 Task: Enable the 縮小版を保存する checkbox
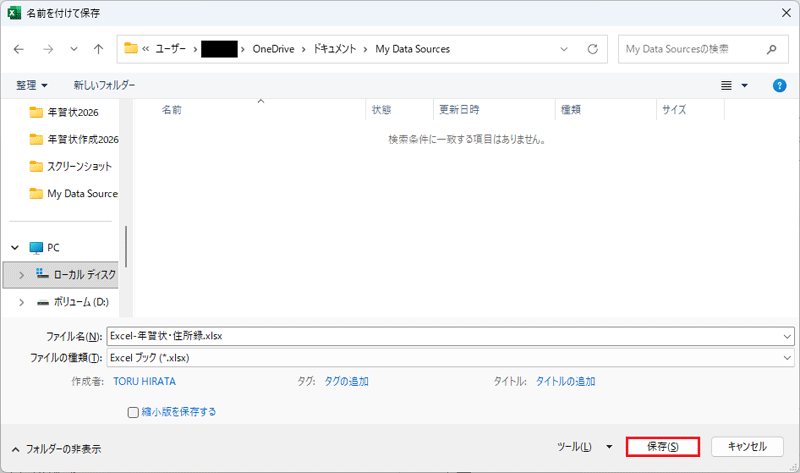pyautogui.click(x=133, y=411)
